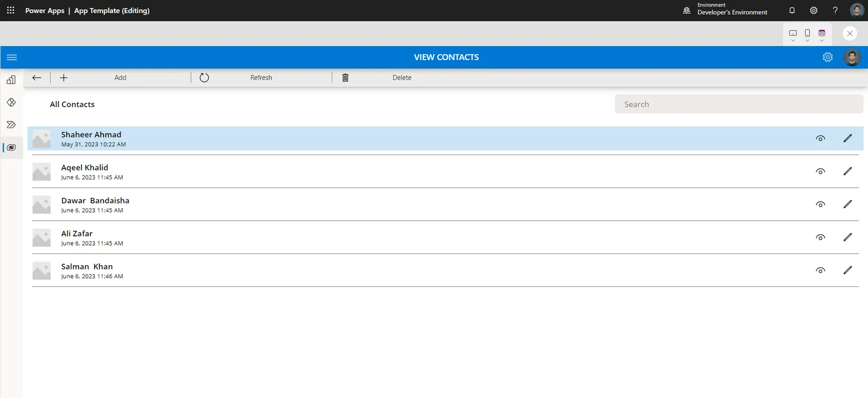Open the flow arrows icon in the left sidebar
Viewport: 868px width, 398px height.
click(x=11, y=125)
